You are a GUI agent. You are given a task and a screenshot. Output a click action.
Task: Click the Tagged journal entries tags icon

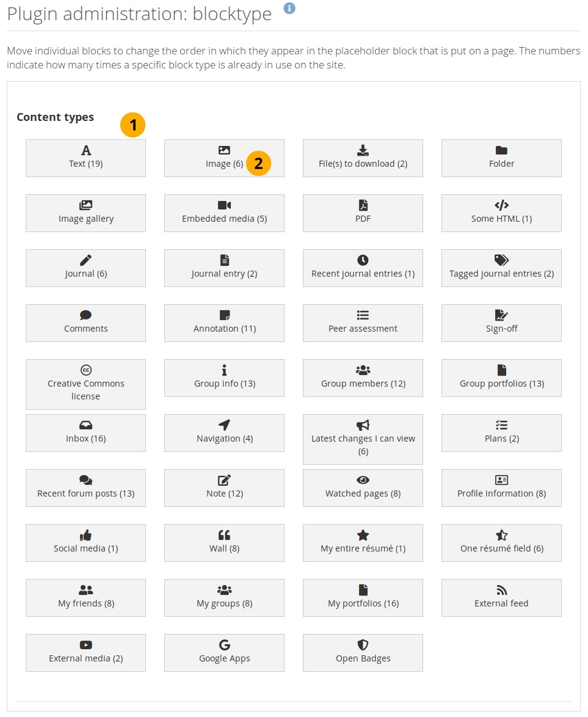pyautogui.click(x=501, y=260)
